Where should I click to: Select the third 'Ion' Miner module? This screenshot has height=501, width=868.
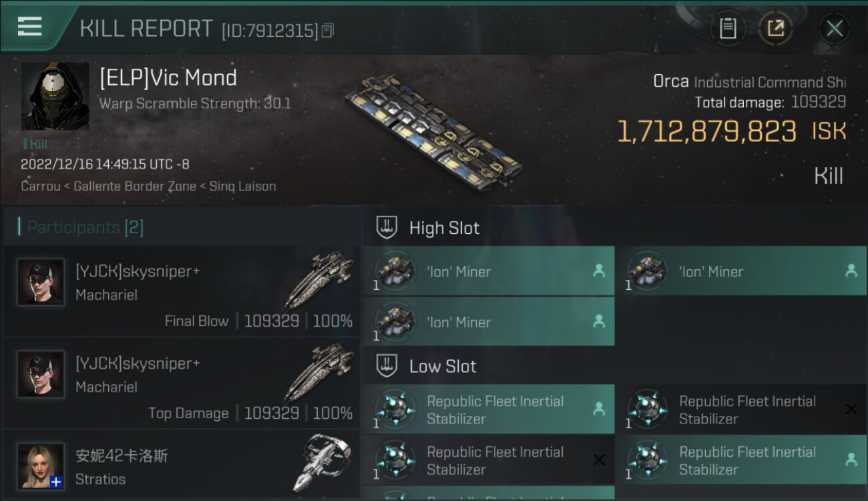489,322
